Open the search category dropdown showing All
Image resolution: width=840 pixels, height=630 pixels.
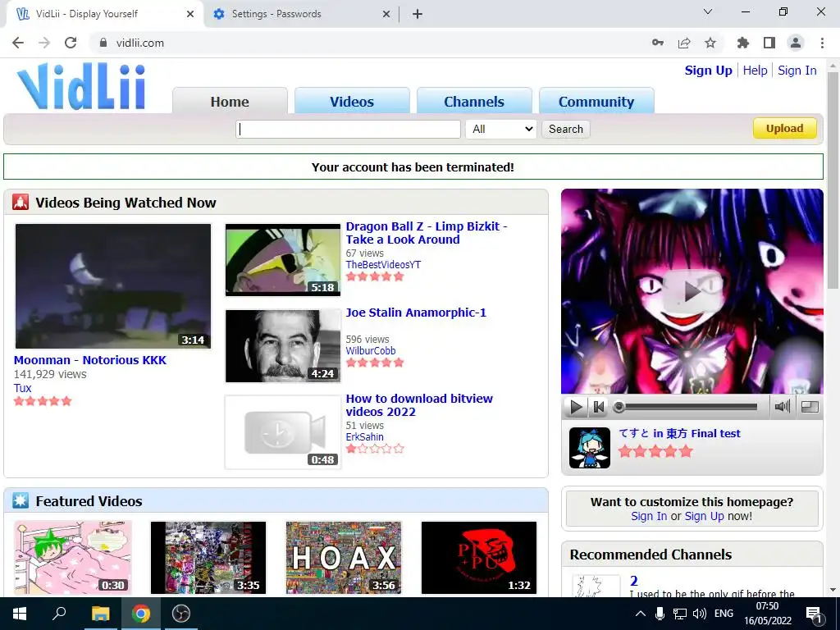(501, 129)
